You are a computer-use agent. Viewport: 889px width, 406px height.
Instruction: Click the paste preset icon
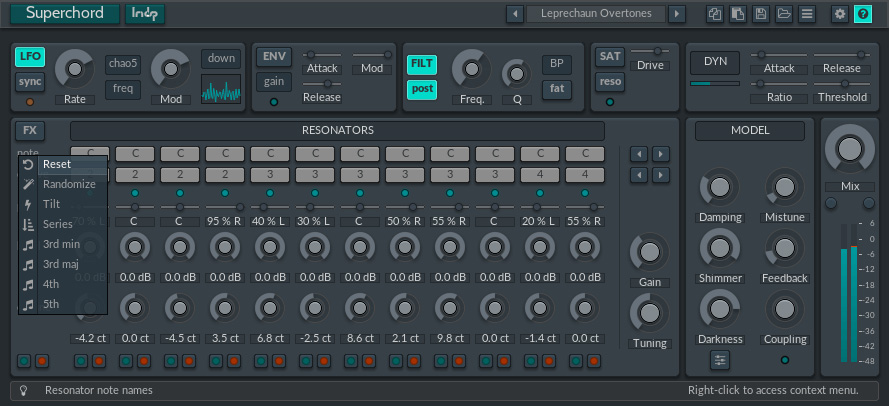point(737,14)
